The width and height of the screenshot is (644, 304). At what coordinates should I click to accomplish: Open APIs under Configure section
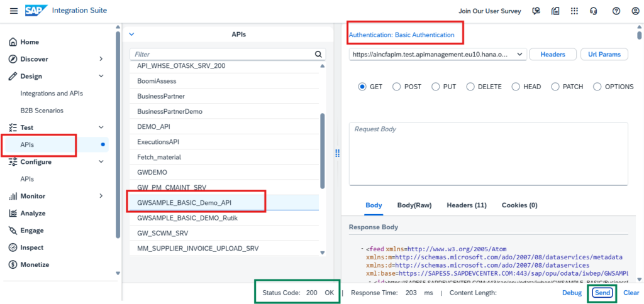(27, 179)
